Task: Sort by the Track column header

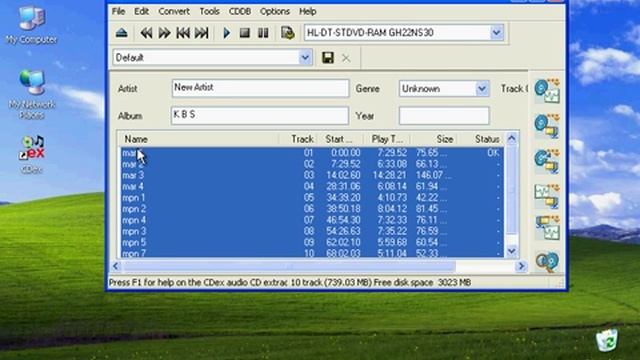Action: click(297, 139)
